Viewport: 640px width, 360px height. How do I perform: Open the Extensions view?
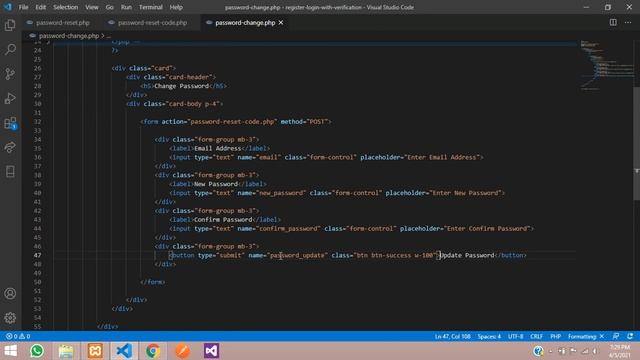(x=10, y=123)
